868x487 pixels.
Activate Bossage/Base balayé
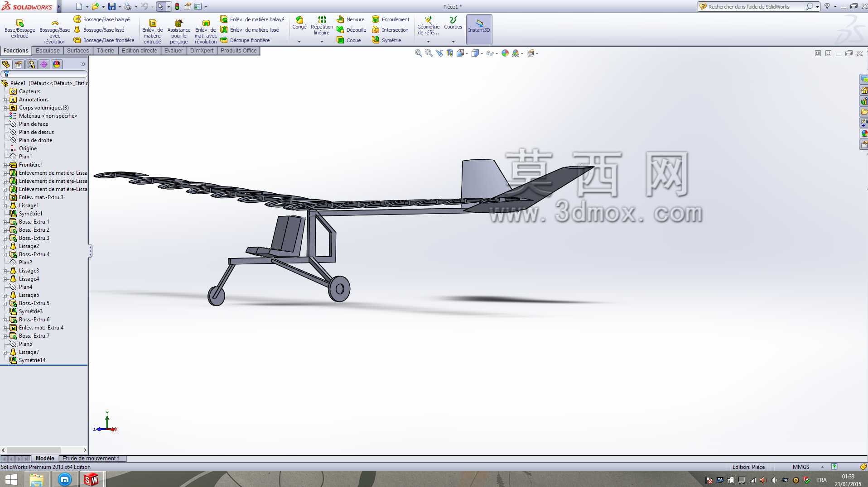(x=102, y=19)
